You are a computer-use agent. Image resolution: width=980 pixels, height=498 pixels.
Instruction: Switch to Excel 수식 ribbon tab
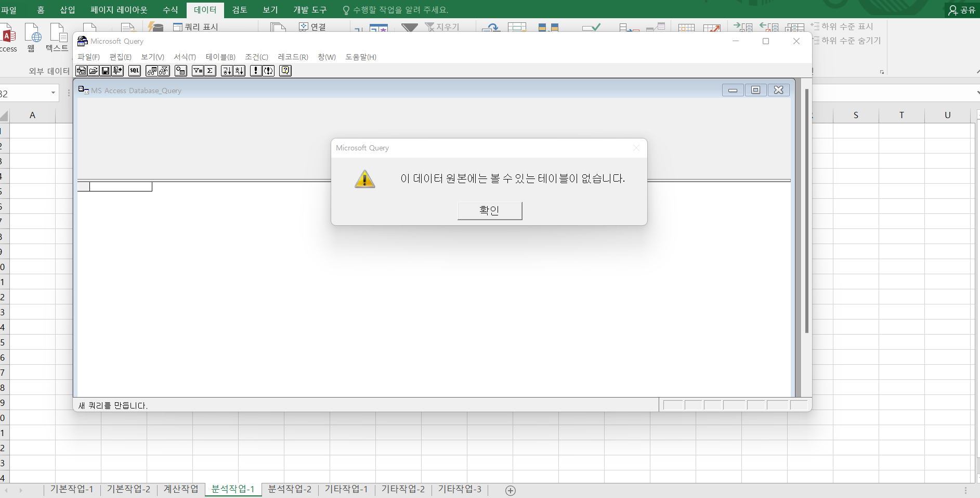coord(171,10)
